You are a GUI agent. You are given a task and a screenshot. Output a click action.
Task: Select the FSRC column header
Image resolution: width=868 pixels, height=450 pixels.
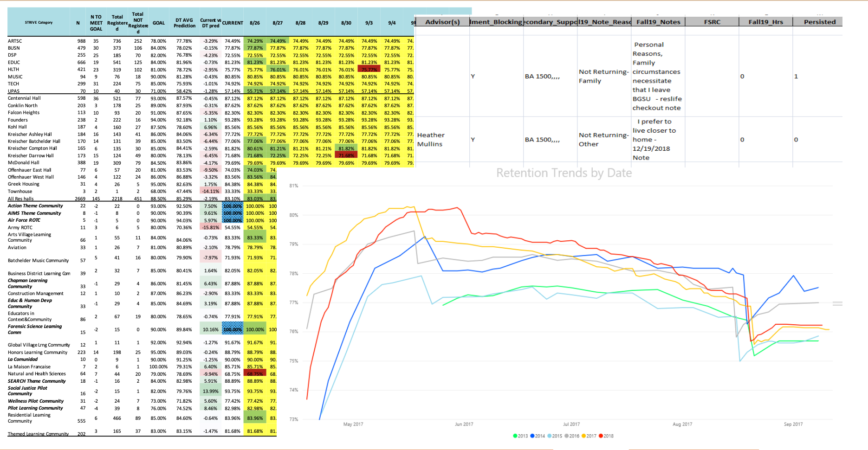tap(712, 22)
